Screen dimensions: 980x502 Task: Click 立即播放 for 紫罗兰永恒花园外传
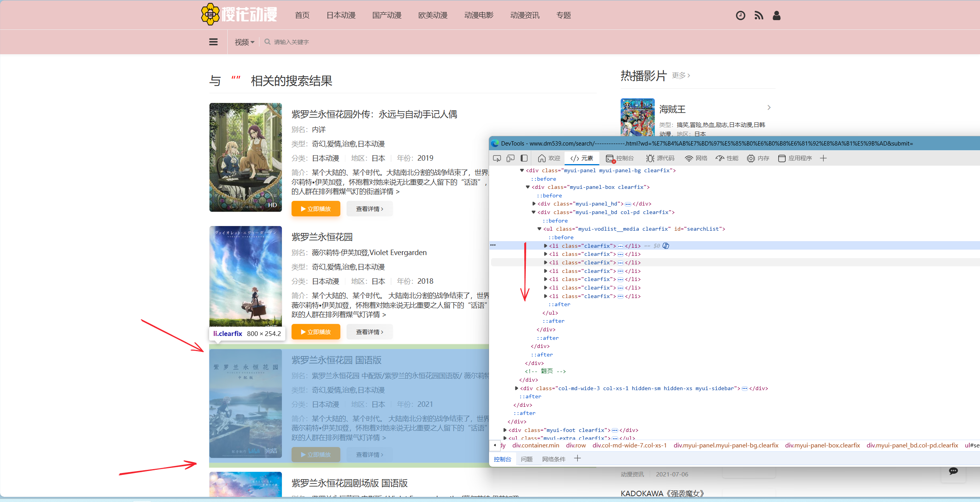316,209
